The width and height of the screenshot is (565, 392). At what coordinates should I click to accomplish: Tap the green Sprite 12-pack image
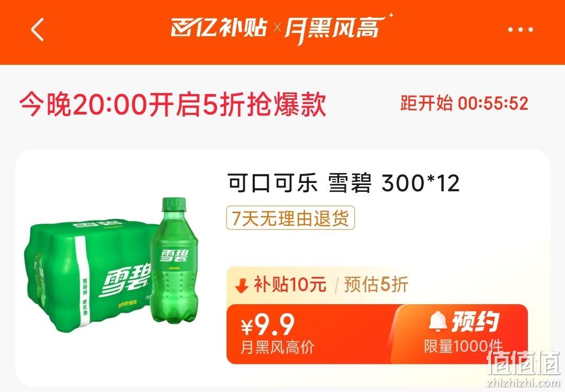click(92, 275)
